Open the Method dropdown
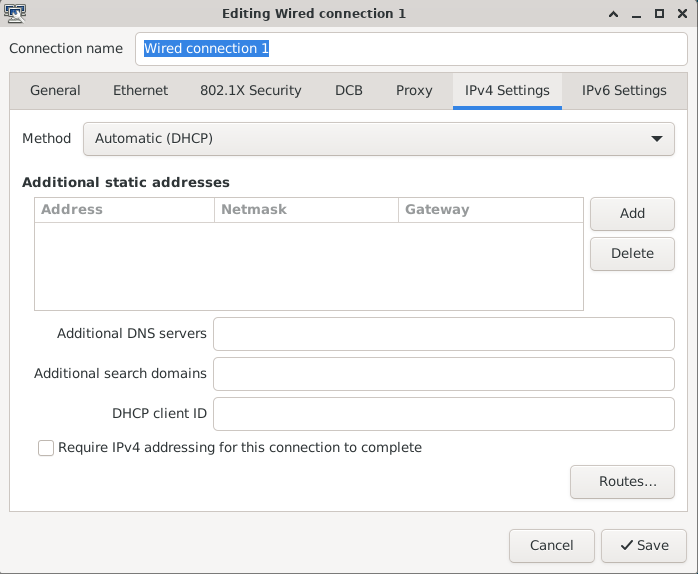The height and width of the screenshot is (574, 698). [x=378, y=138]
